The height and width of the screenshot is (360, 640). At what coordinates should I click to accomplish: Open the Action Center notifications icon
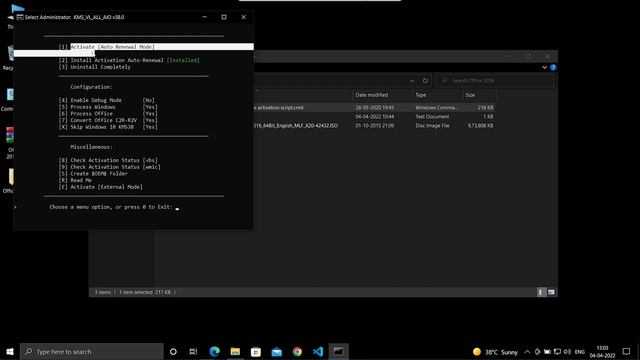tap(627, 351)
